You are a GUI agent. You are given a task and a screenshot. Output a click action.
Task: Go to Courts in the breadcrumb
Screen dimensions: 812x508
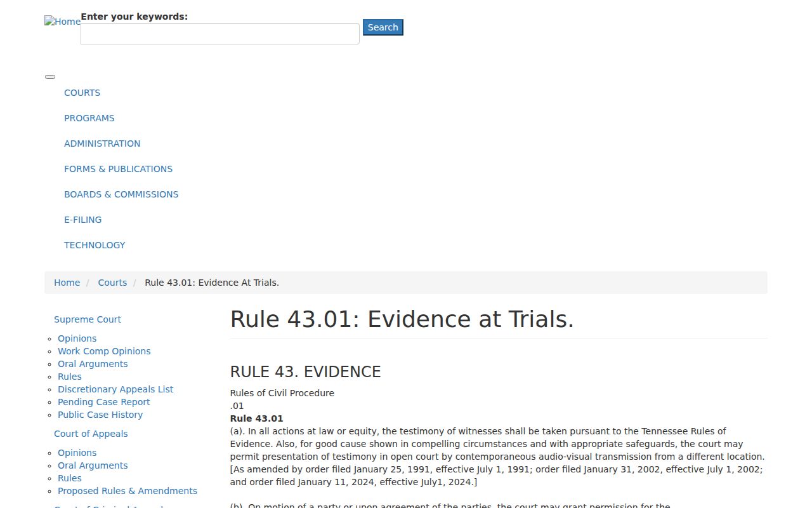click(112, 283)
